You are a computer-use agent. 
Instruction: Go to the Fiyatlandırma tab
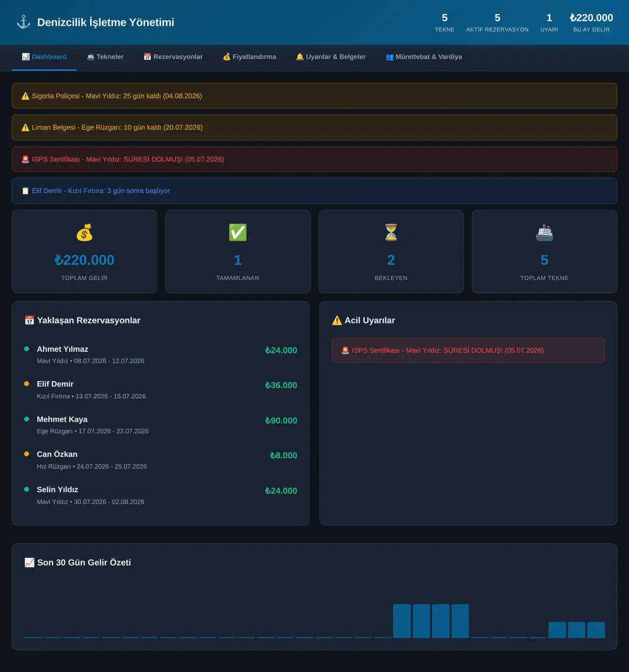tap(250, 57)
